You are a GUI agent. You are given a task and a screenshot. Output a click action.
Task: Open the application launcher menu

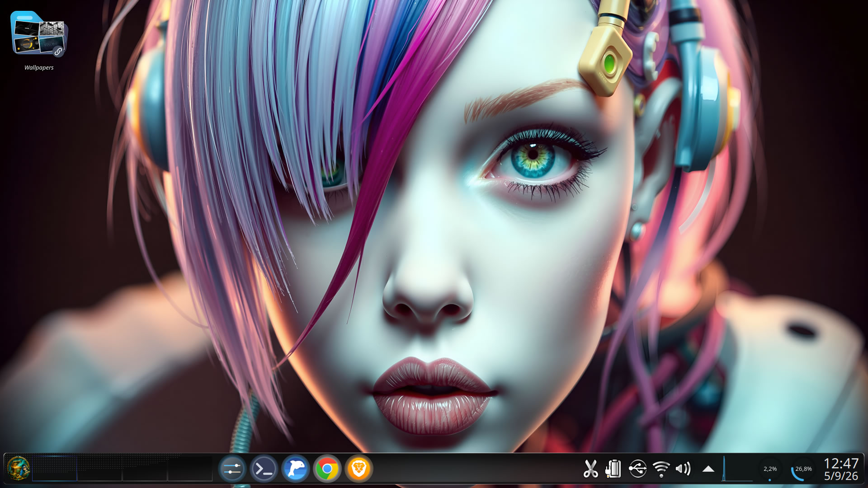[19, 469]
